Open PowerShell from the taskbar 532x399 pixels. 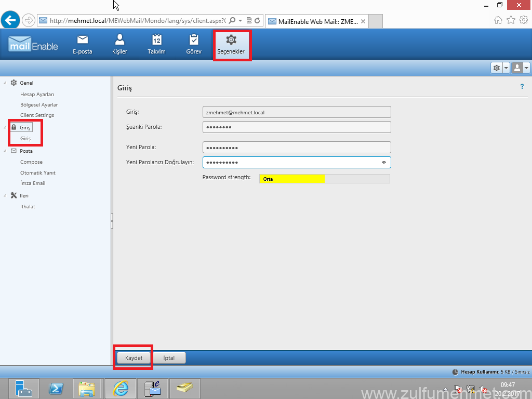click(x=56, y=388)
